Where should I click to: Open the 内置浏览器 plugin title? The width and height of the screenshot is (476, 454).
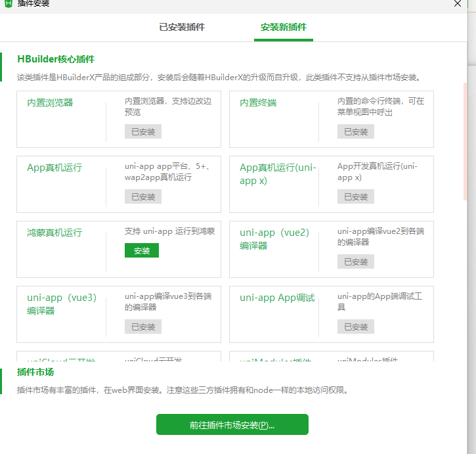pos(50,102)
